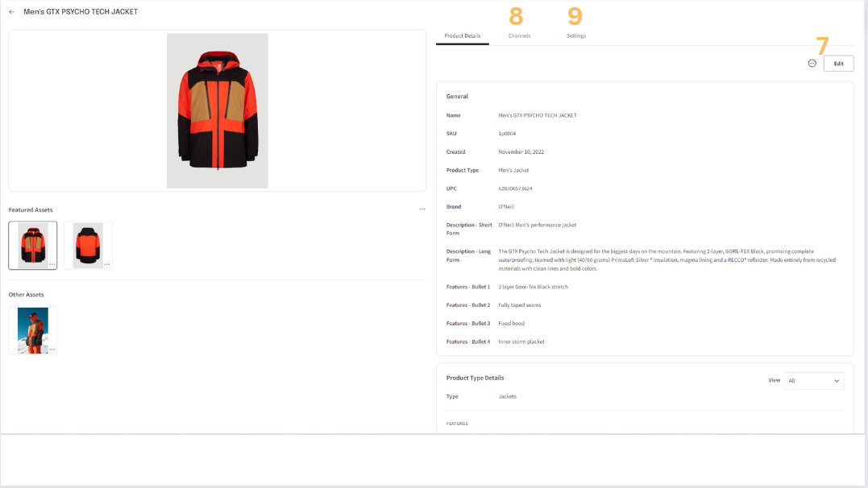
Task: Switch to the Channels tab
Action: pyautogui.click(x=519, y=36)
